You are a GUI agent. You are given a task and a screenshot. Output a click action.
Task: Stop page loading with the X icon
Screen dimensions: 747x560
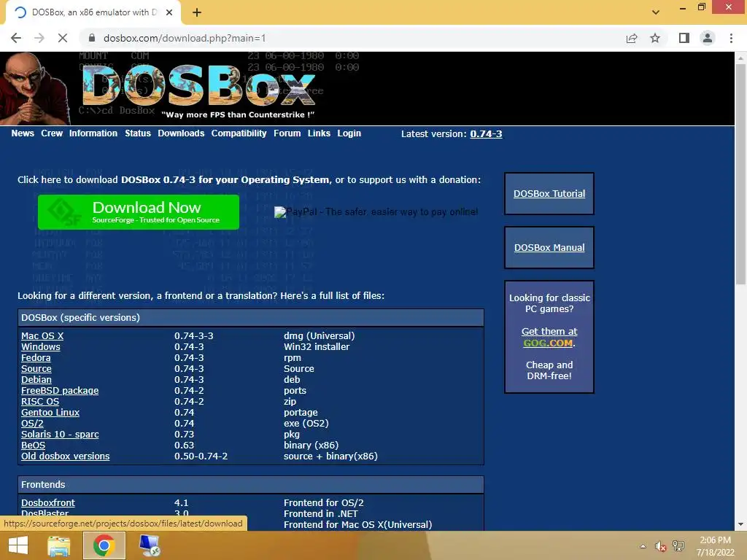click(63, 38)
